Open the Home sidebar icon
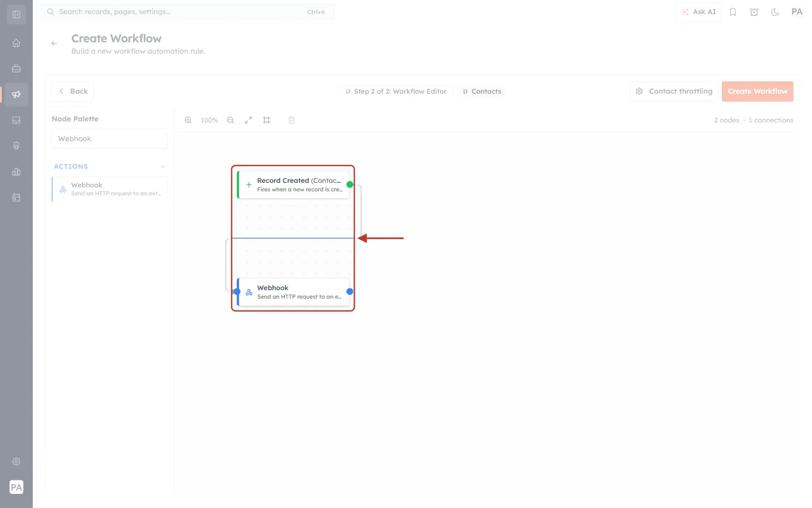The image size is (812, 508). [x=16, y=43]
